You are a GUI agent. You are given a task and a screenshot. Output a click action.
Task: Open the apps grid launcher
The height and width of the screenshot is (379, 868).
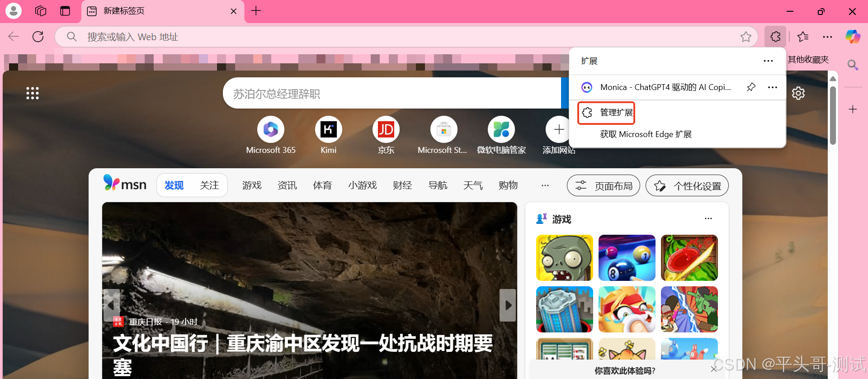tap(33, 93)
